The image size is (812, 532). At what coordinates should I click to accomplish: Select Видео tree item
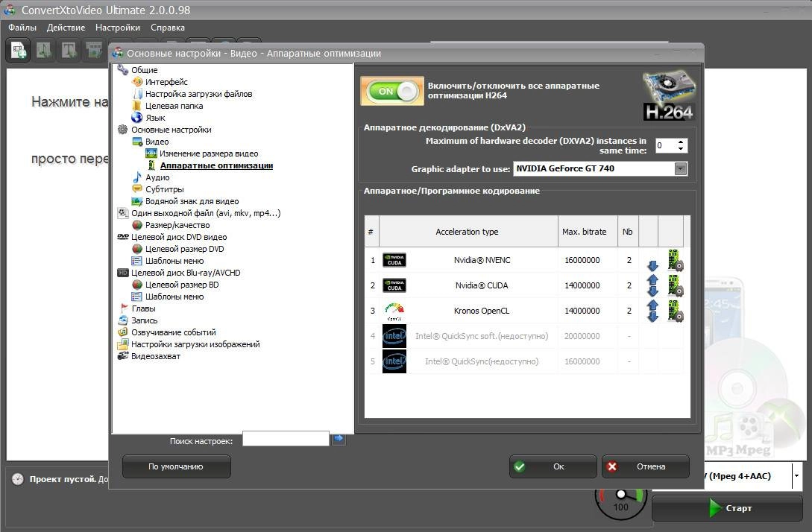157,142
